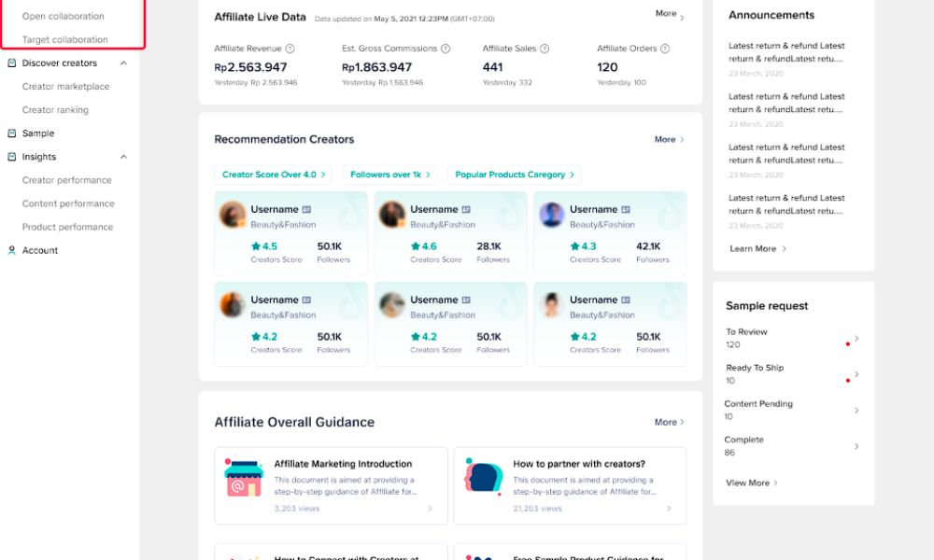934x560 pixels.
Task: Click the arrow on the Affiliate Marketing Introduction card
Action: click(430, 509)
